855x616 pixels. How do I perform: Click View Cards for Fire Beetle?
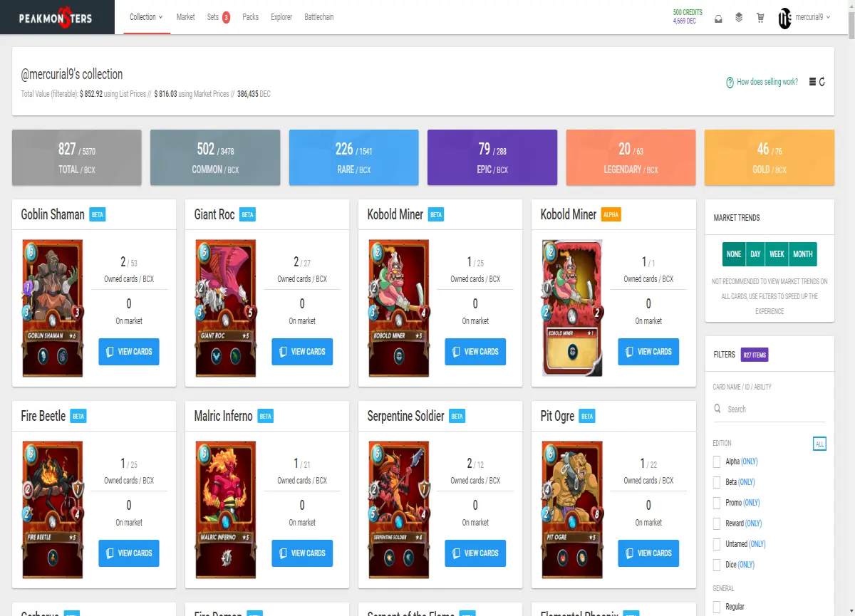pos(129,553)
